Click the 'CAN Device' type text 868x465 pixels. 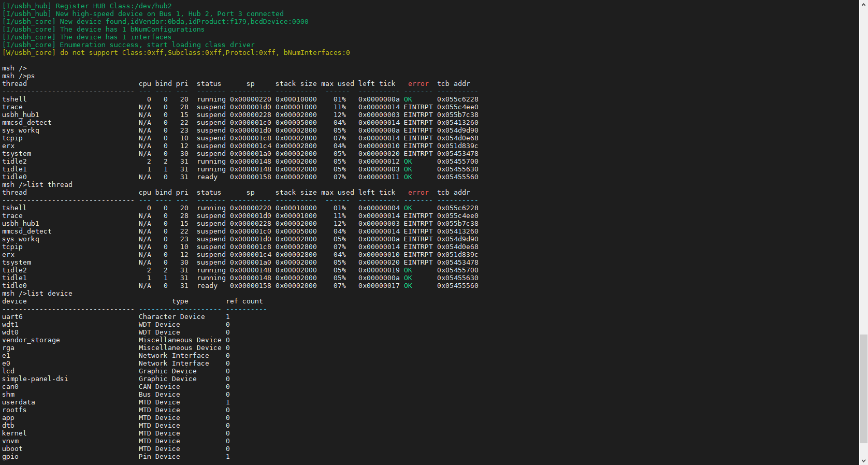160,386
